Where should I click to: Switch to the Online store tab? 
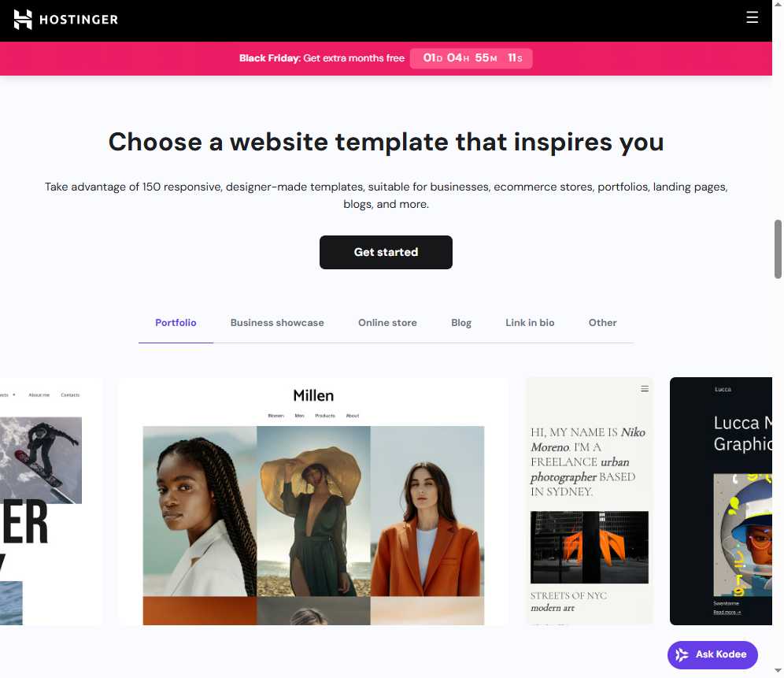(387, 323)
